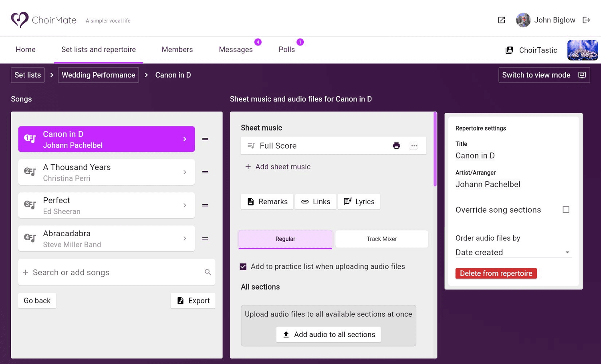Viewport: 601px width, 364px height.
Task: Click the number 4 music icon of Abracadabra
Action: pyautogui.click(x=30, y=238)
